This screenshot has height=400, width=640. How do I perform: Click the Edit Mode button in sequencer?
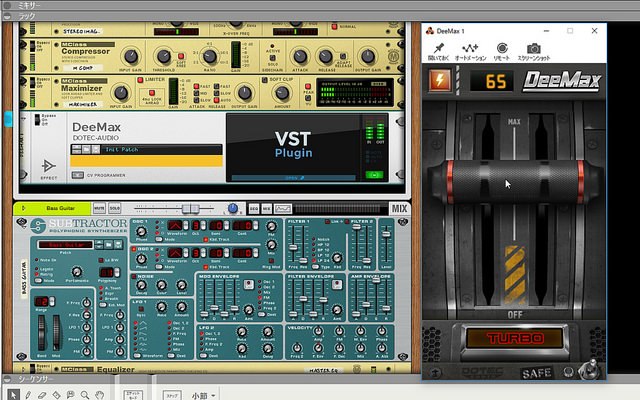pyautogui.click(x=133, y=395)
